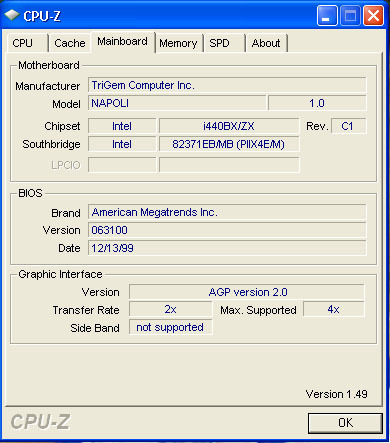Click the Motherboard group heading
Image resolution: width=390 pixels, height=443 pixels.
click(49, 65)
